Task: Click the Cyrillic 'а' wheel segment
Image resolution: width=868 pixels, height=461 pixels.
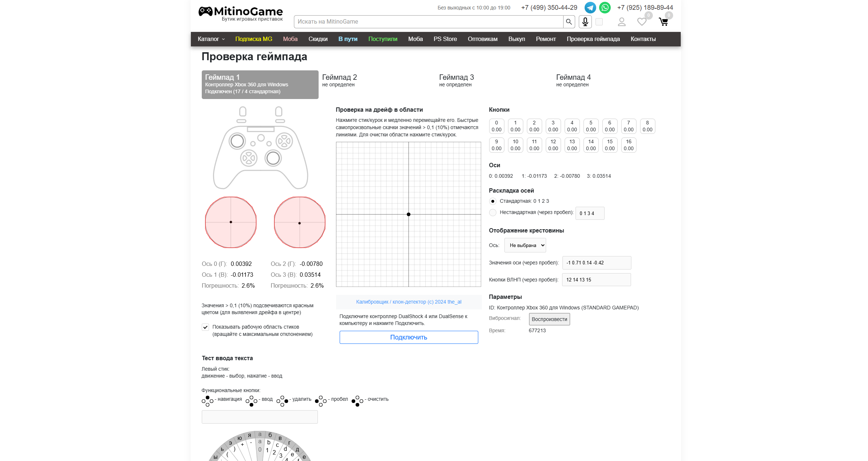Action: pos(260,434)
